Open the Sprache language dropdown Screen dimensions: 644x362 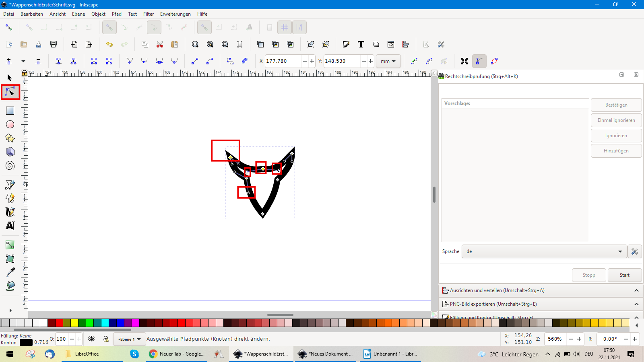[x=544, y=251]
